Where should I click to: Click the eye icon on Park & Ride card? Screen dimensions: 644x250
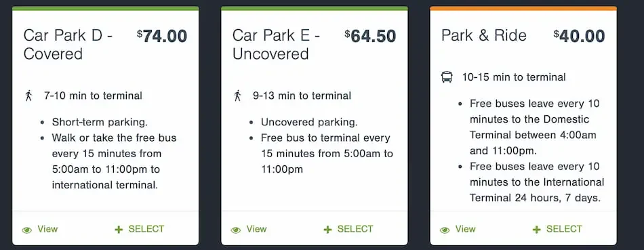click(445, 230)
